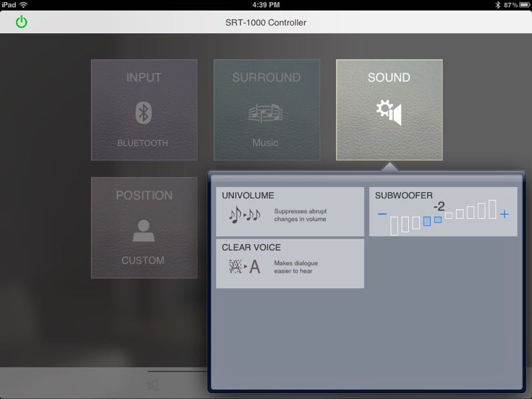Click the CLEAR VOICE letter A icon
Viewport: 532px width, 399px height.
pos(245,267)
